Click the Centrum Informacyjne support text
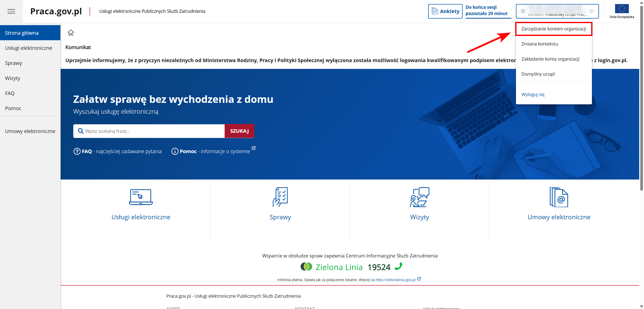Viewport: 644px width, 309px height. [350, 256]
